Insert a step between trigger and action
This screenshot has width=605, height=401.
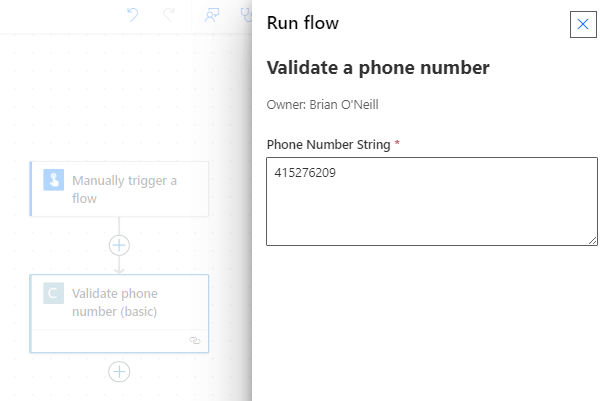(119, 244)
